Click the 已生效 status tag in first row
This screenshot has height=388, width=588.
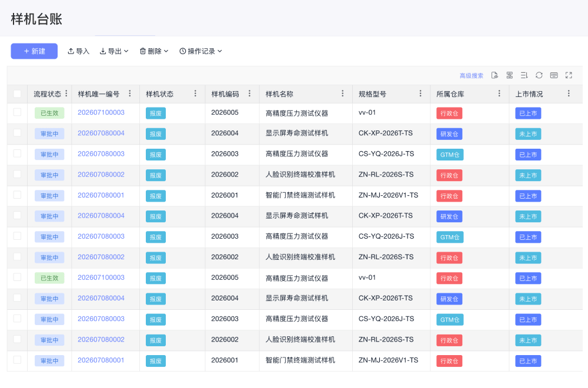(49, 113)
